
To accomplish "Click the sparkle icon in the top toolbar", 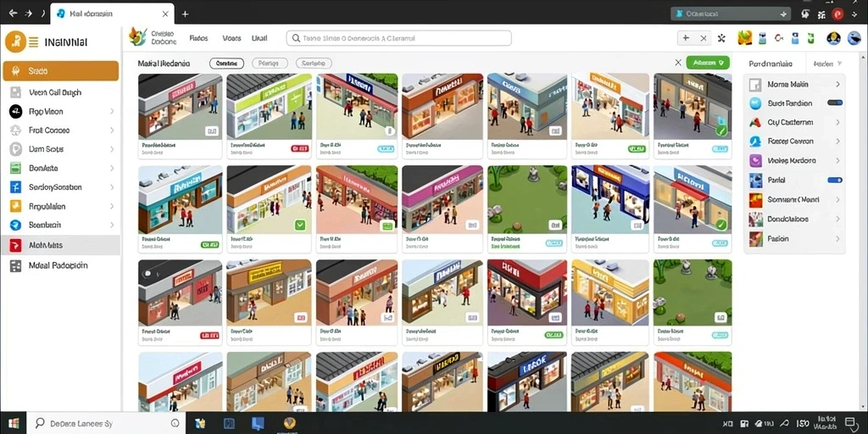I will tap(721, 38).
